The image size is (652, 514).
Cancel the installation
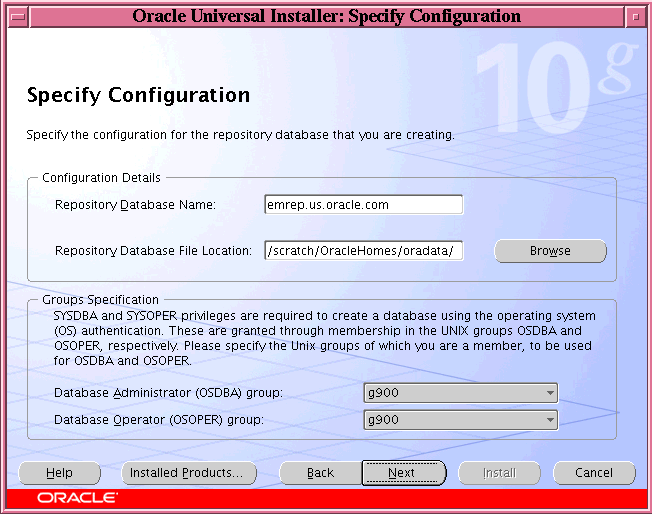[x=594, y=473]
